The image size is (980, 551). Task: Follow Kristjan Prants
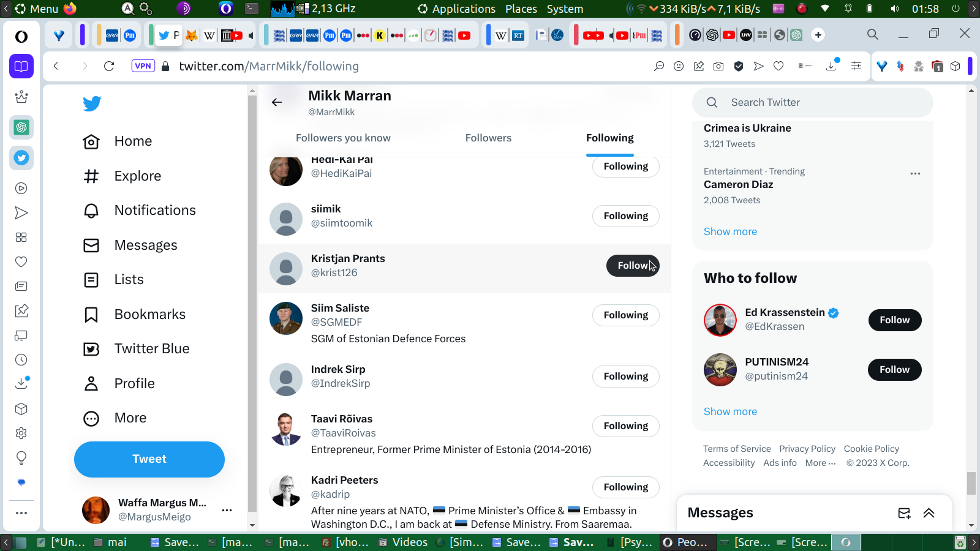pos(633,266)
